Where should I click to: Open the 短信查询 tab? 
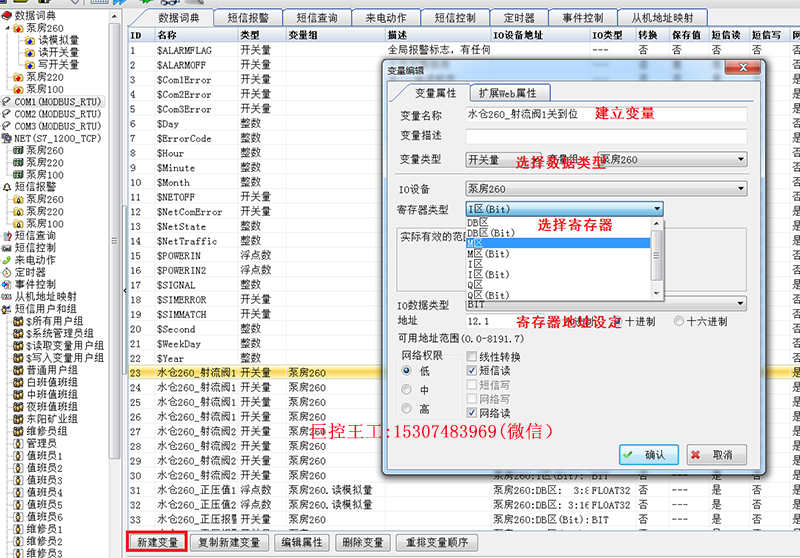click(317, 18)
